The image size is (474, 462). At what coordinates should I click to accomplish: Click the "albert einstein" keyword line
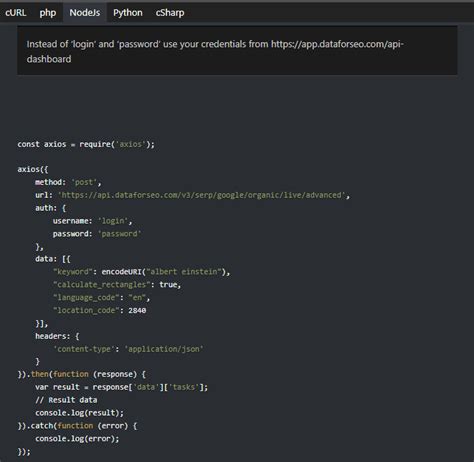coord(141,272)
